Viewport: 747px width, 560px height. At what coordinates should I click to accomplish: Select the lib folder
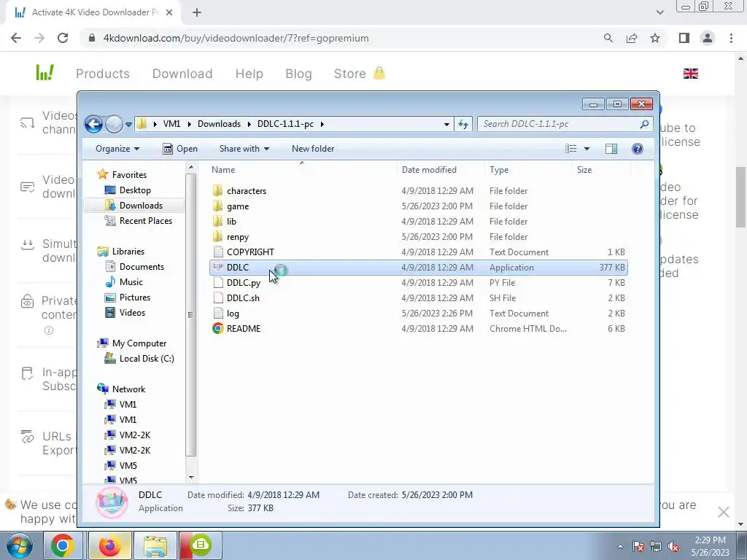418,222
